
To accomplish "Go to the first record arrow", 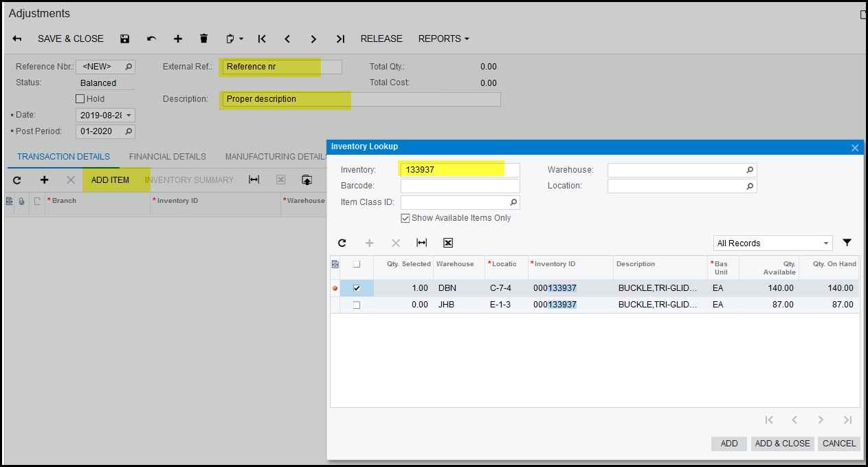I will (x=262, y=39).
